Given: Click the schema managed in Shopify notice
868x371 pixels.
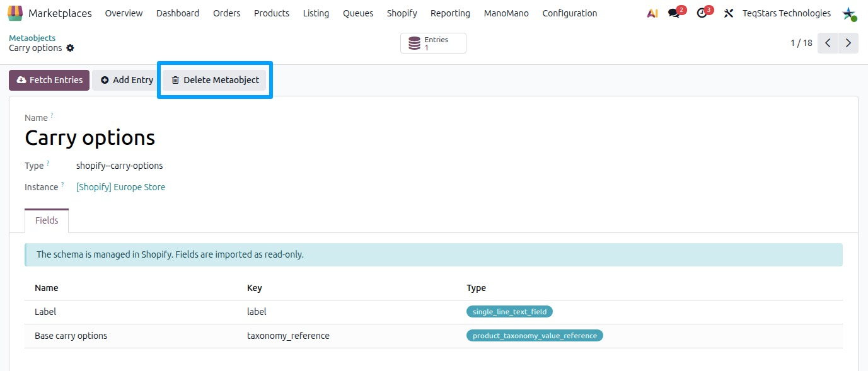Looking at the screenshot, I should 434,254.
